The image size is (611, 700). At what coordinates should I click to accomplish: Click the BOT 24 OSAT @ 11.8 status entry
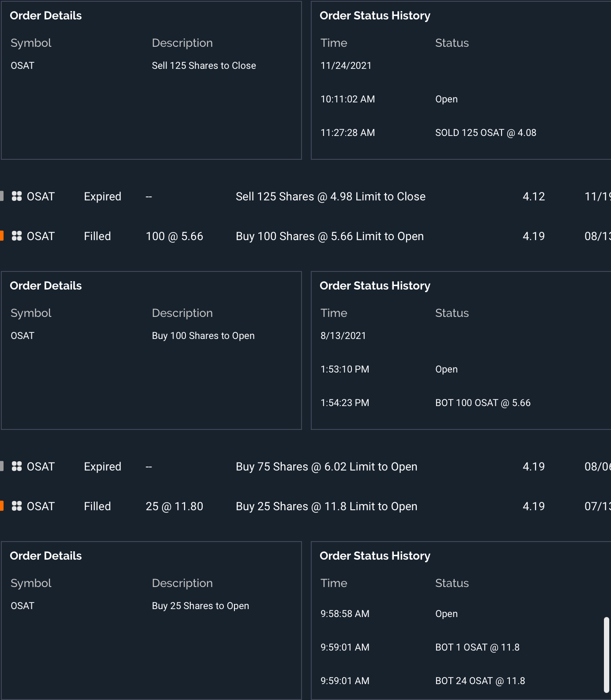point(480,681)
